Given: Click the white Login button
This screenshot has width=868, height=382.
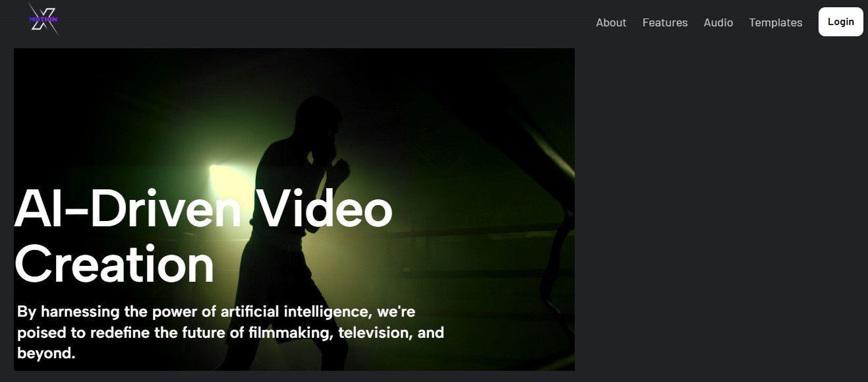Looking at the screenshot, I should coord(841,22).
